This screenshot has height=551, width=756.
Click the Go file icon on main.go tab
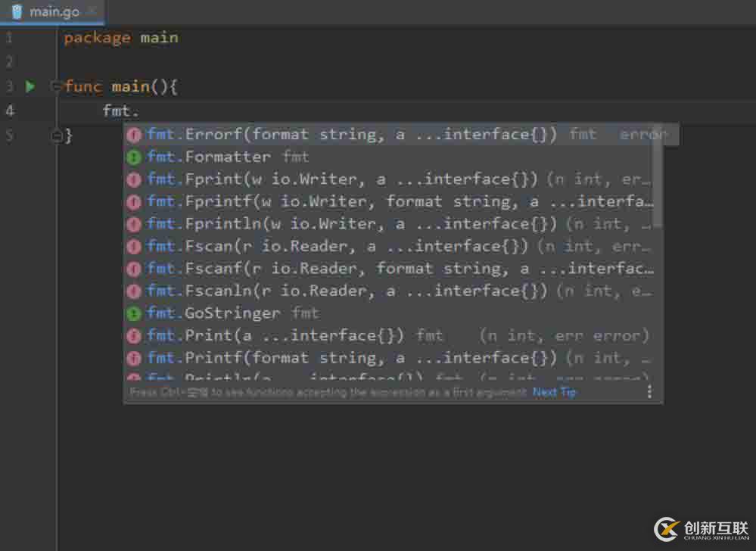[17, 11]
